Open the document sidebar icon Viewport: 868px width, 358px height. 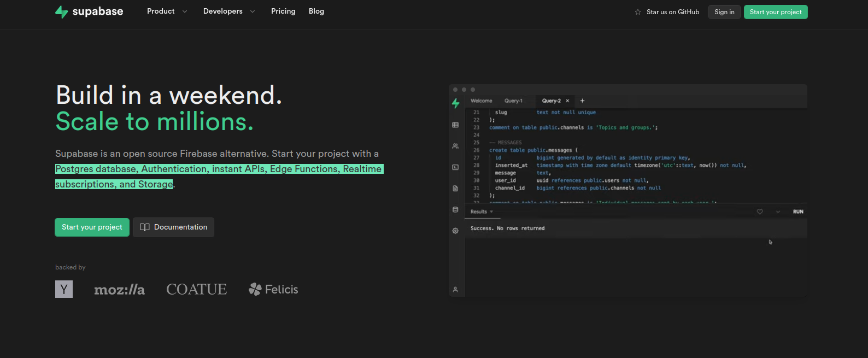coord(455,188)
